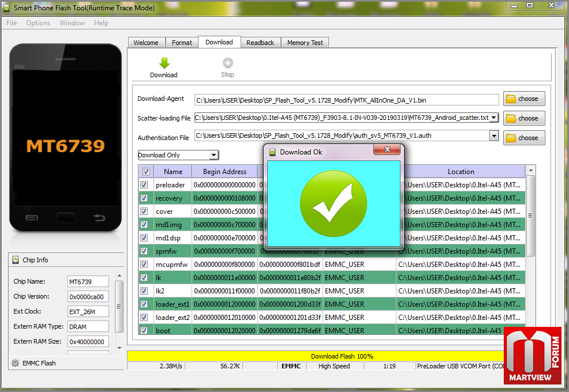Uncheck the spmfw partition checkbox

tap(144, 251)
